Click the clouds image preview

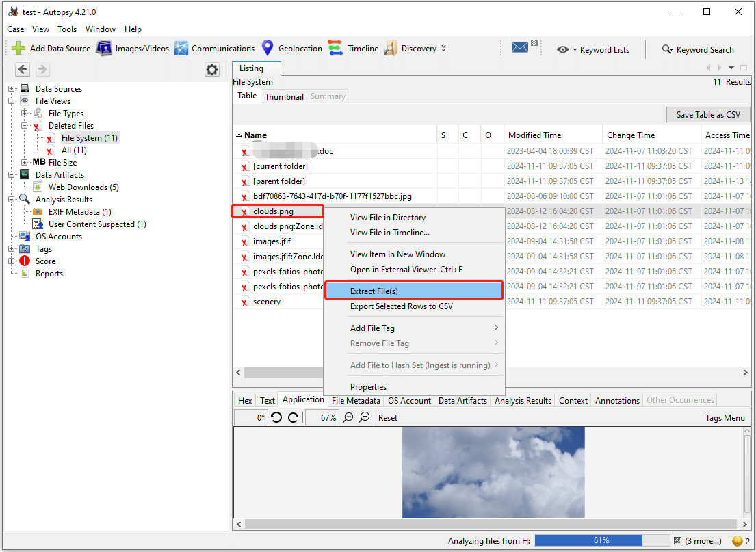493,473
